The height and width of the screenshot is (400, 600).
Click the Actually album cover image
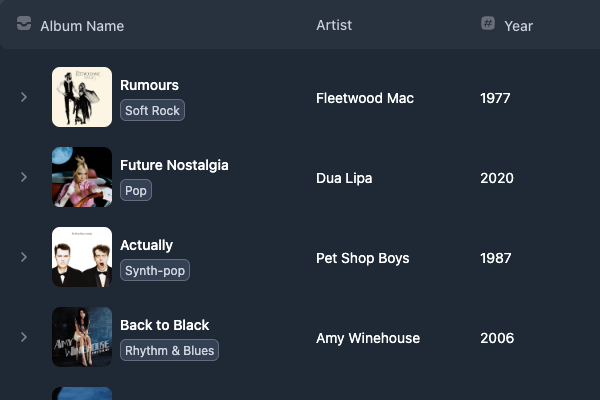pyautogui.click(x=82, y=257)
